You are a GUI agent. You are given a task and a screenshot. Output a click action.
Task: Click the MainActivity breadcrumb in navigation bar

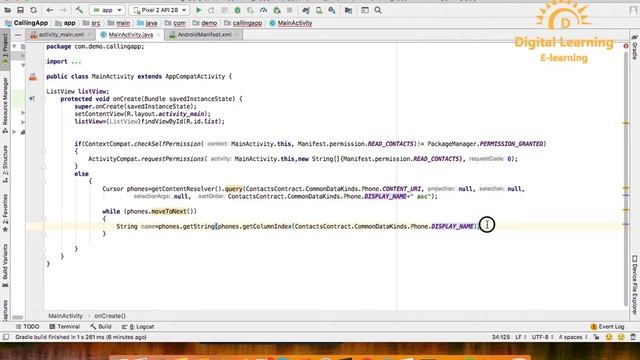[x=291, y=23]
